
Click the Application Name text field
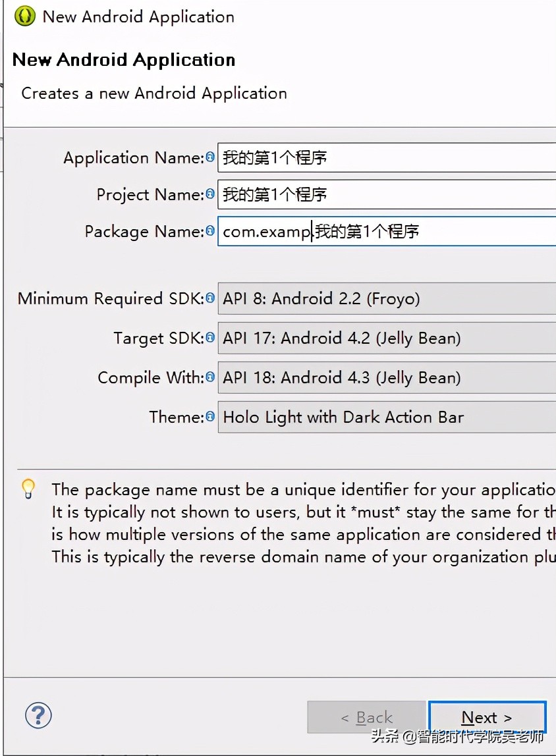tap(387, 157)
